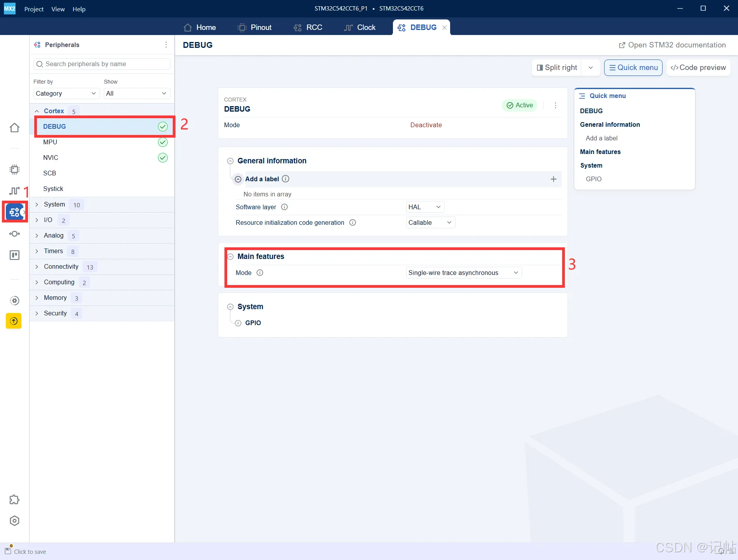The image size is (738, 560).
Task: Open the Peripherals panel options menu
Action: tap(166, 45)
